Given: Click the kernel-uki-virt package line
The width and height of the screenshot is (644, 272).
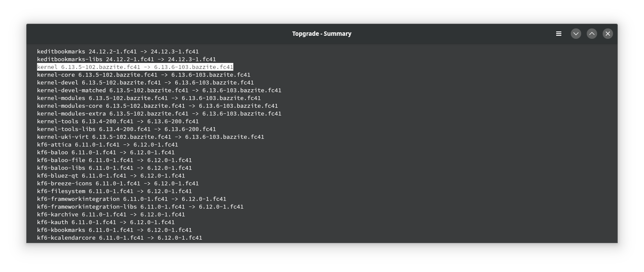Looking at the screenshot, I should 150,137.
